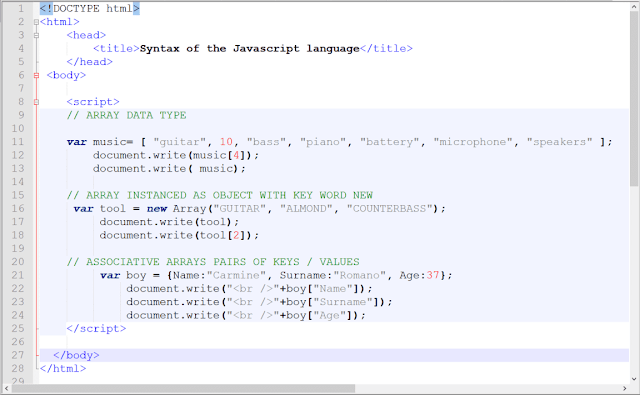Collapse the body fold marker on line 6
Screen dimensions: 640x395
tap(36, 75)
